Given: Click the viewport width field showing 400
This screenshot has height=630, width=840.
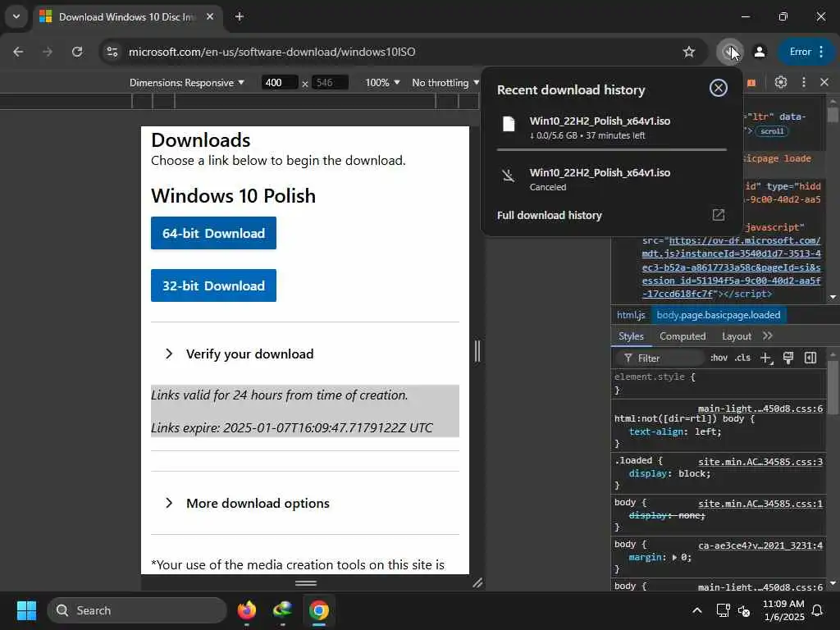Looking at the screenshot, I should (279, 83).
